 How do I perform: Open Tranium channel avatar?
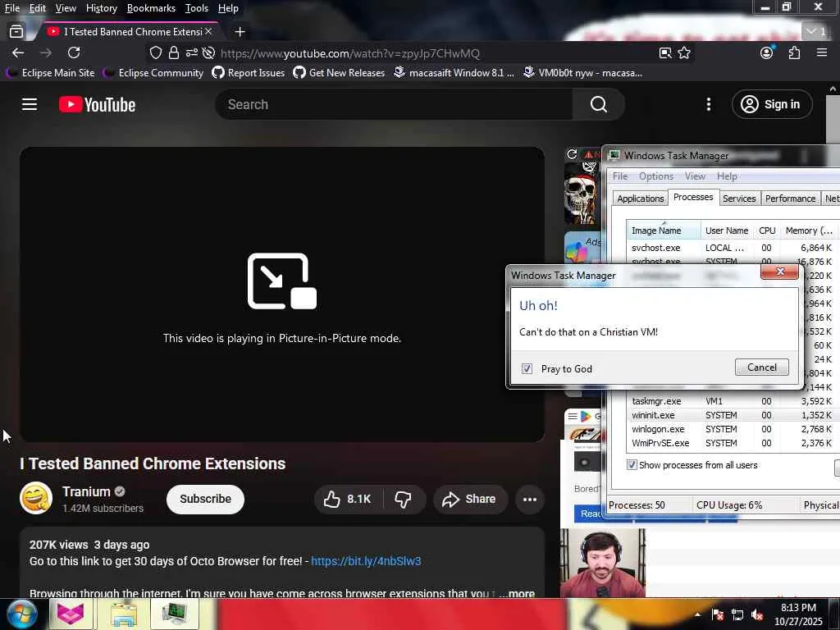(36, 498)
